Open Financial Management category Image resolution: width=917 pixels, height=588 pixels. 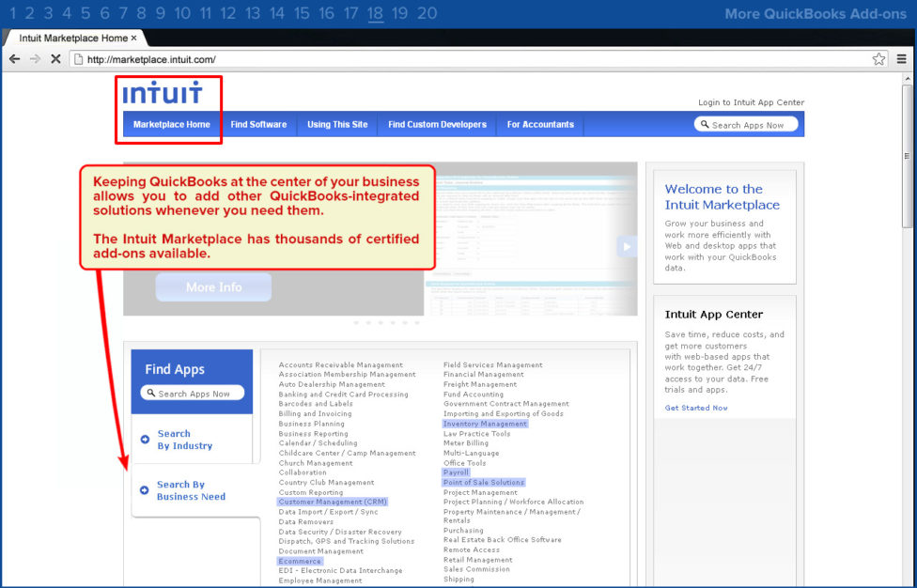pos(484,375)
